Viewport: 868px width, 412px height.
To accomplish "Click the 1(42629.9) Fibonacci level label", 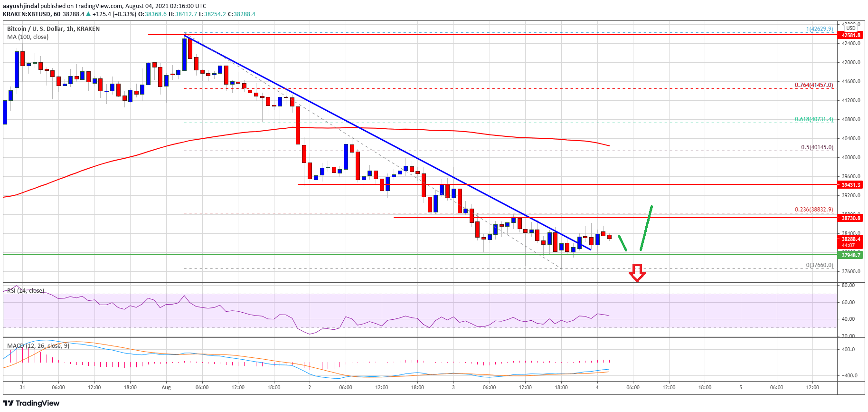I will coord(820,29).
